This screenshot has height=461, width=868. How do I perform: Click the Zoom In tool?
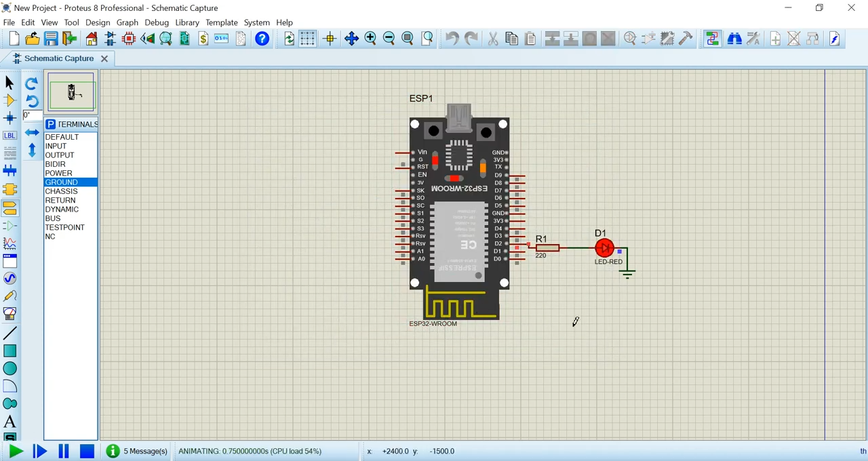click(370, 39)
